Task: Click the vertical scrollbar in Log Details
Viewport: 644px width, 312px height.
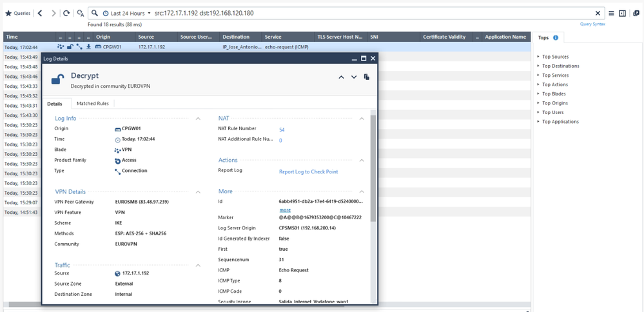Action: (373, 168)
